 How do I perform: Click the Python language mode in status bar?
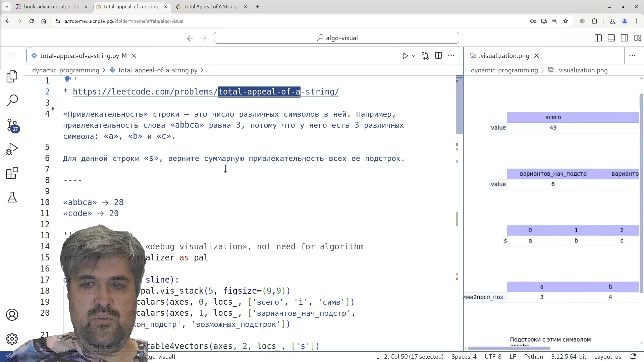point(533,357)
